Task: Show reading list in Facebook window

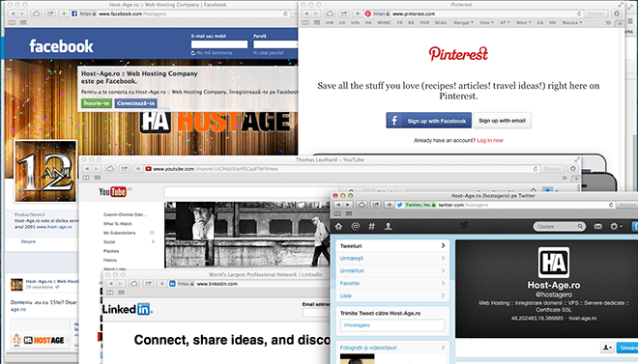Action: tap(13, 23)
